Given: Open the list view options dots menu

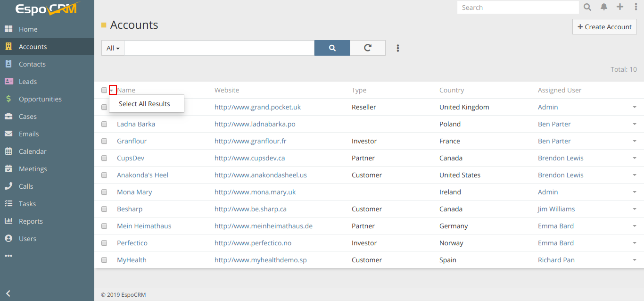Looking at the screenshot, I should coord(398,48).
